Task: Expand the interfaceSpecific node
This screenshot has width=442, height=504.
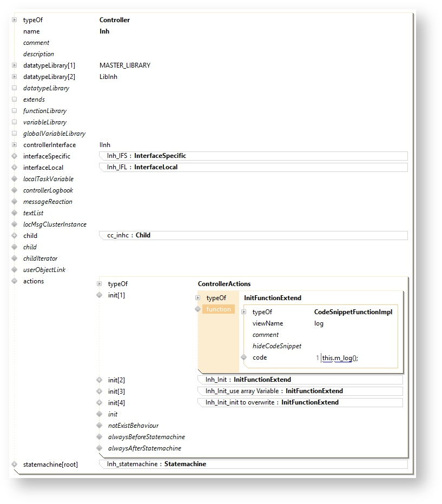Action: [x=15, y=156]
